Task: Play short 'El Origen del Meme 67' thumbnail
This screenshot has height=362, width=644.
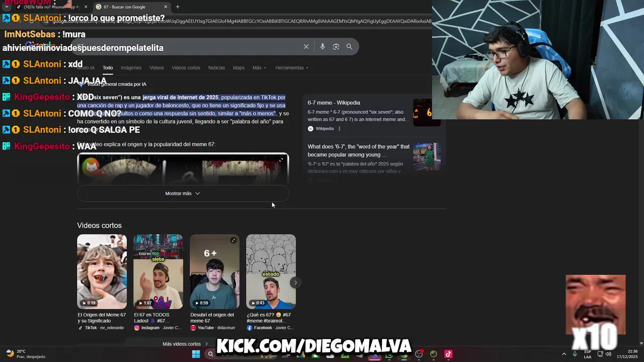Action: [x=102, y=271]
